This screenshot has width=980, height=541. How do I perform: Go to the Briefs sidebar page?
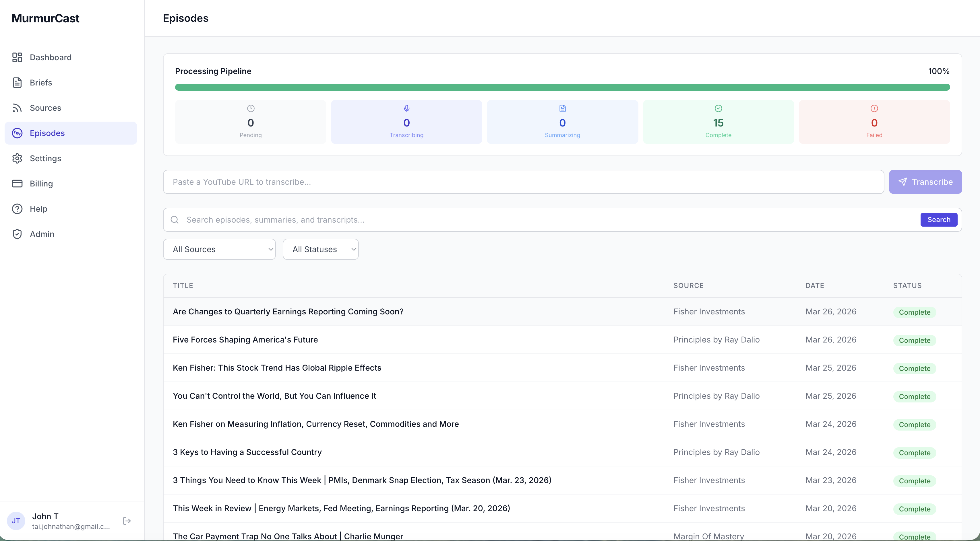click(x=41, y=83)
